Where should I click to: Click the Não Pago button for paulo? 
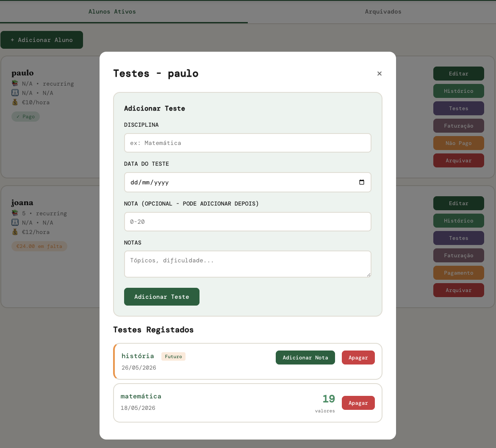(458, 143)
